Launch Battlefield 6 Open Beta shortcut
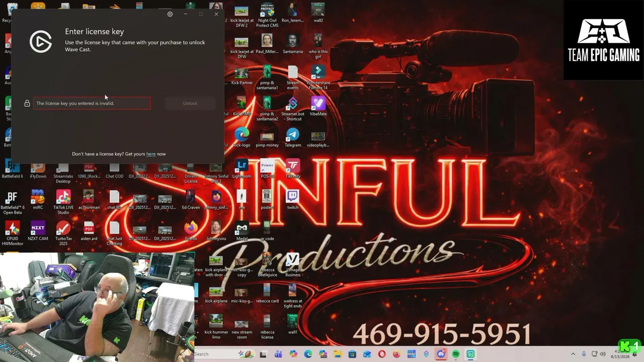The height and width of the screenshot is (362, 644). click(x=13, y=202)
